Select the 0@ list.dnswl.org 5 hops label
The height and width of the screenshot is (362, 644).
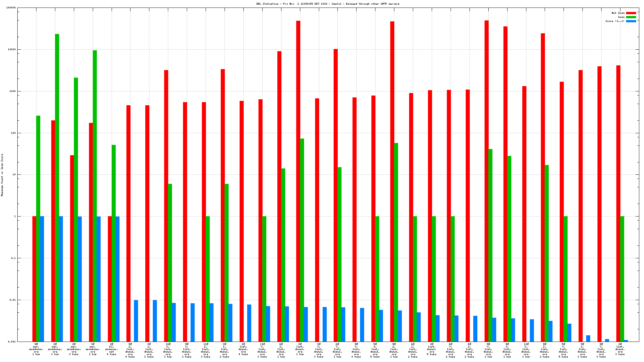coord(431,349)
